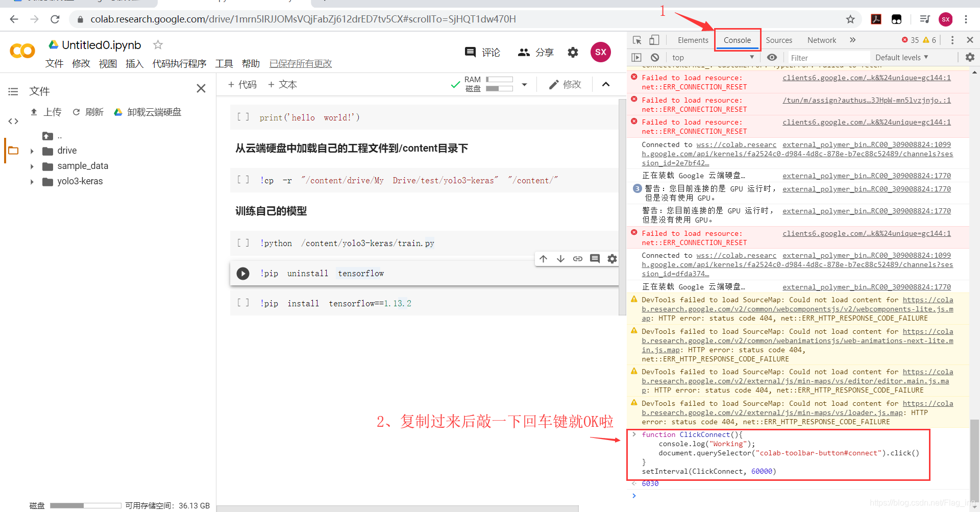The image size is (980, 512).
Task: Click 卸载云端硬盘 unmount Drive button
Action: point(148,112)
